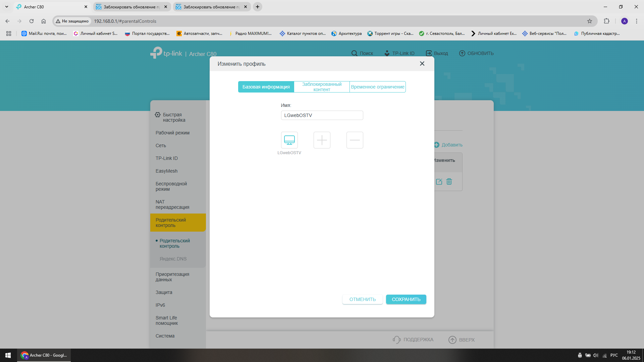The image size is (644, 362).
Task: Reload the router page
Action: pos(32,21)
